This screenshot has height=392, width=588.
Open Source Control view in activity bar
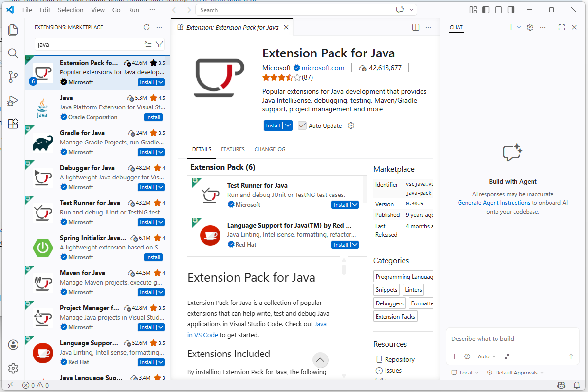click(x=13, y=77)
